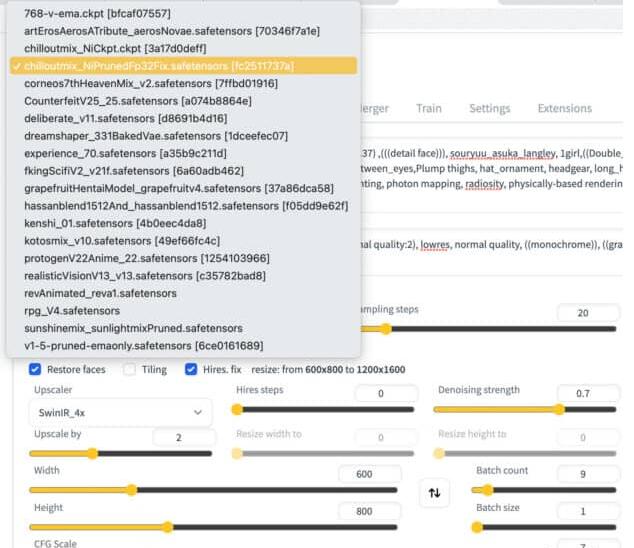Select revAnimated_reva1.safetensors checkpoint
This screenshot has height=548, width=634.
[x=184, y=293]
